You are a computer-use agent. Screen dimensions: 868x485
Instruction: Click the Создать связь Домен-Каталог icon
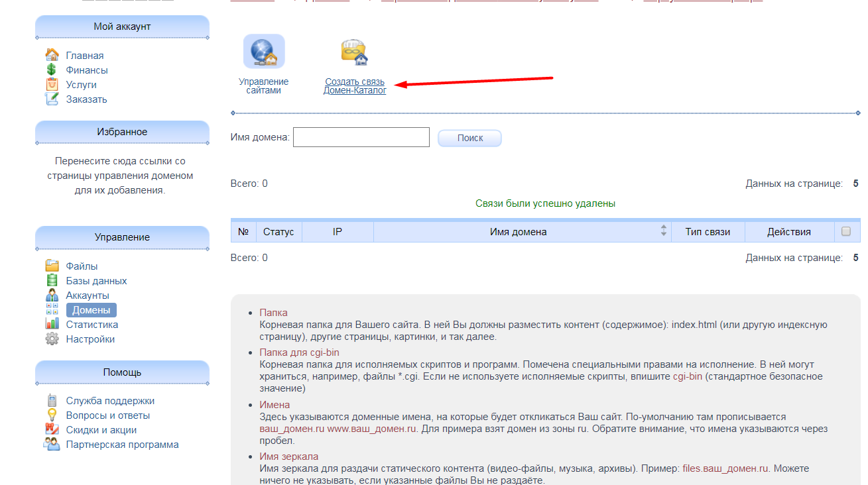[x=355, y=52]
